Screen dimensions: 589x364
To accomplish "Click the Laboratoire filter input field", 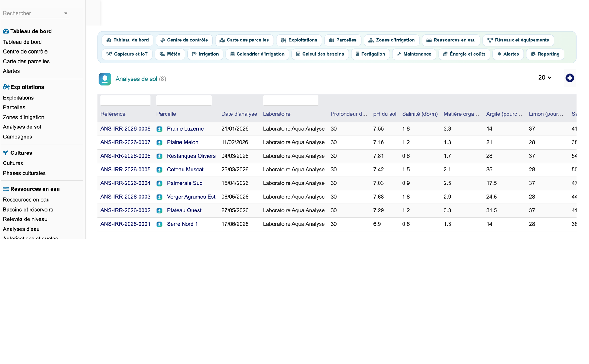I will 291,100.
